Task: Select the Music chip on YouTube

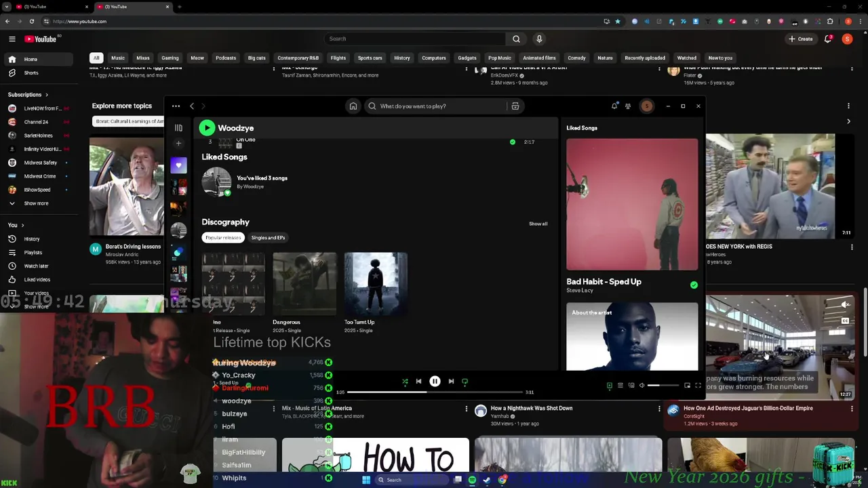Action: pyautogui.click(x=118, y=58)
